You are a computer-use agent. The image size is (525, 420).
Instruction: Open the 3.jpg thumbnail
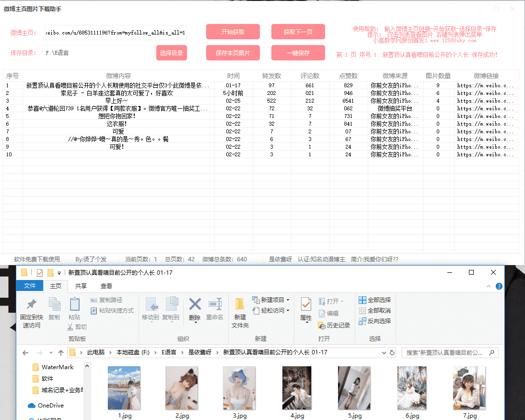click(239, 387)
